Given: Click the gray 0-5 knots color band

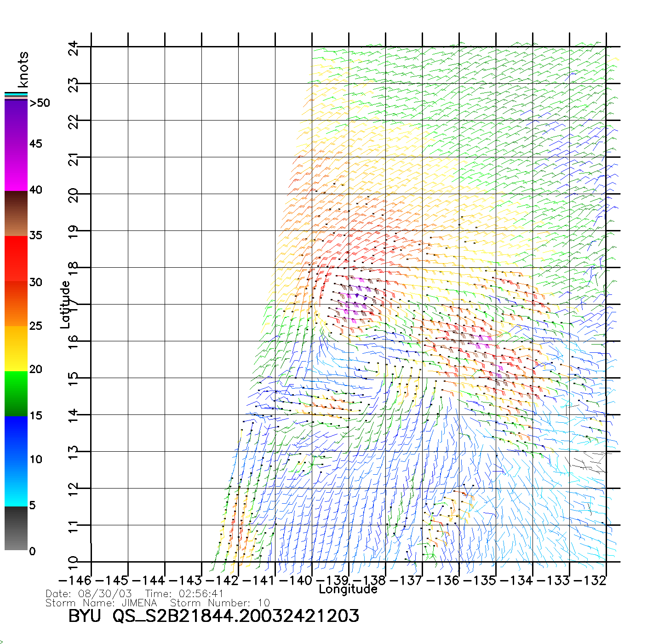Looking at the screenshot, I should (x=16, y=528).
